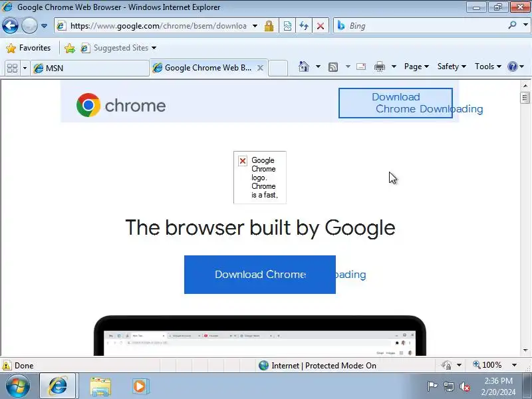Image resolution: width=532 pixels, height=399 pixels.
Task: Open Suggested Sites dropdown
Action: 119,48
